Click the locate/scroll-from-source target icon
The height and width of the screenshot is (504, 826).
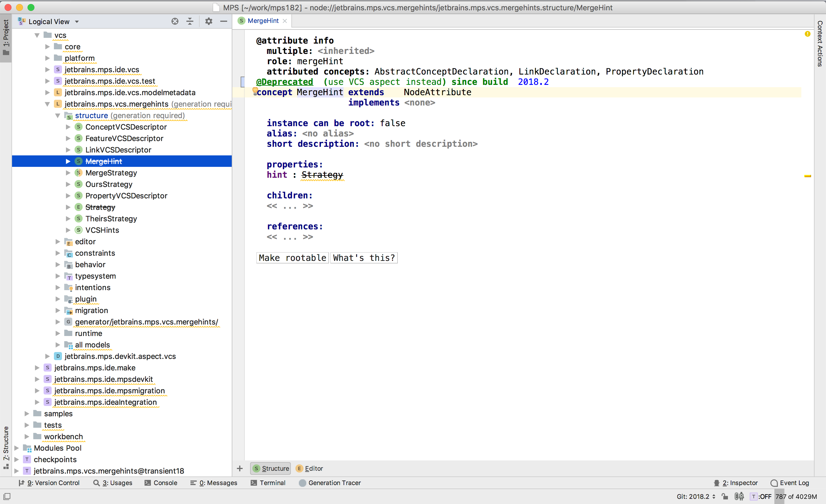pyautogui.click(x=175, y=22)
